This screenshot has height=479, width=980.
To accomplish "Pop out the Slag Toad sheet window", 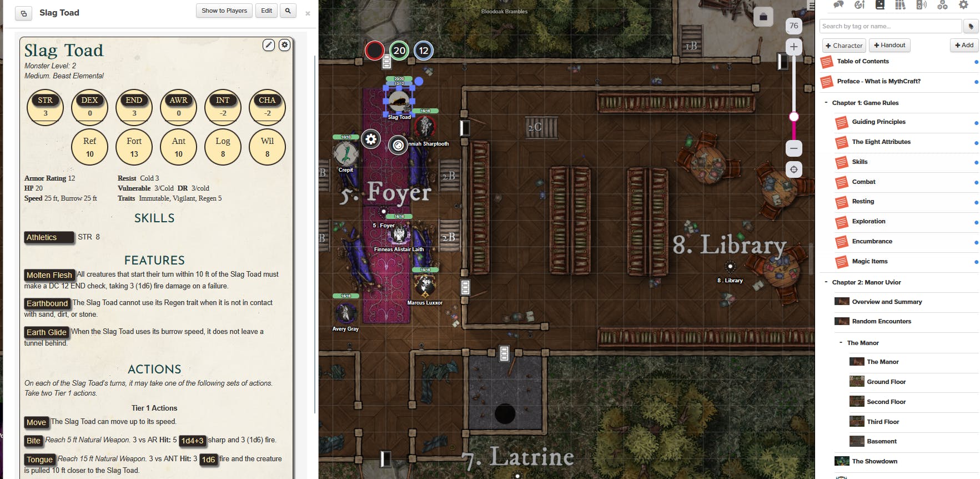I will click(23, 13).
